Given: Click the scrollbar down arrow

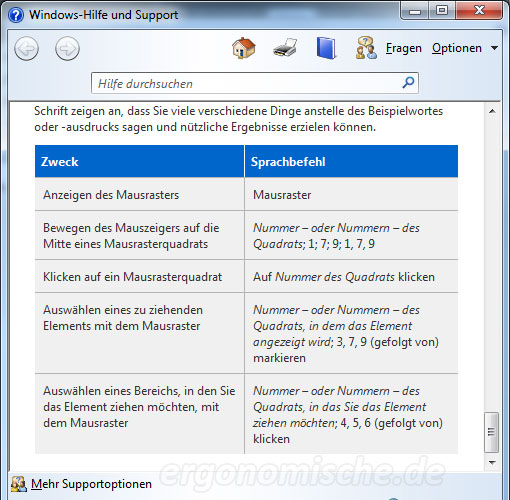Looking at the screenshot, I should tap(492, 462).
